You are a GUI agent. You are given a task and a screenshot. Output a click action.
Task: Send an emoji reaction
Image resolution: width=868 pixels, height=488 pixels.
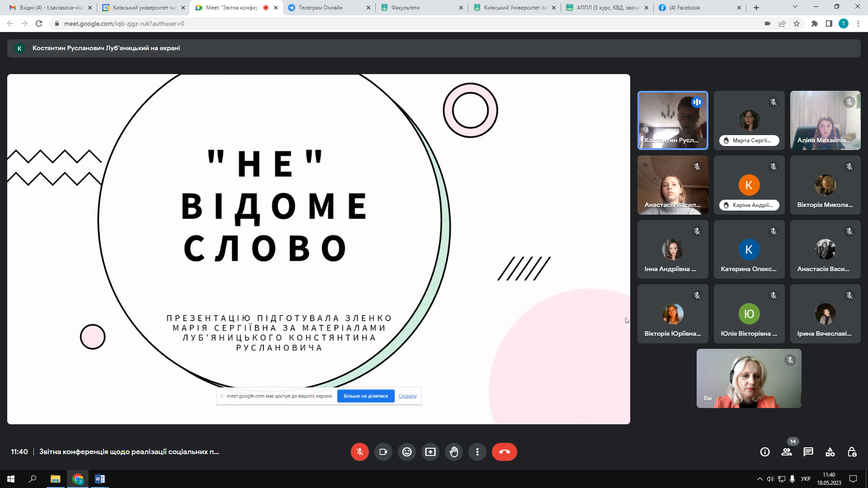click(407, 452)
